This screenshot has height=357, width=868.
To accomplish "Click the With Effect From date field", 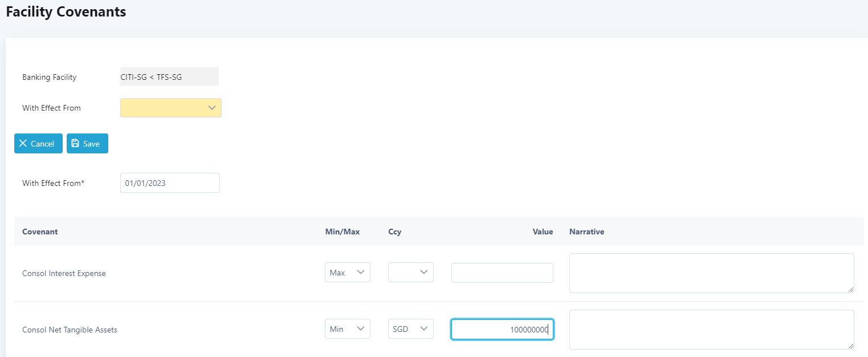I will [x=170, y=183].
